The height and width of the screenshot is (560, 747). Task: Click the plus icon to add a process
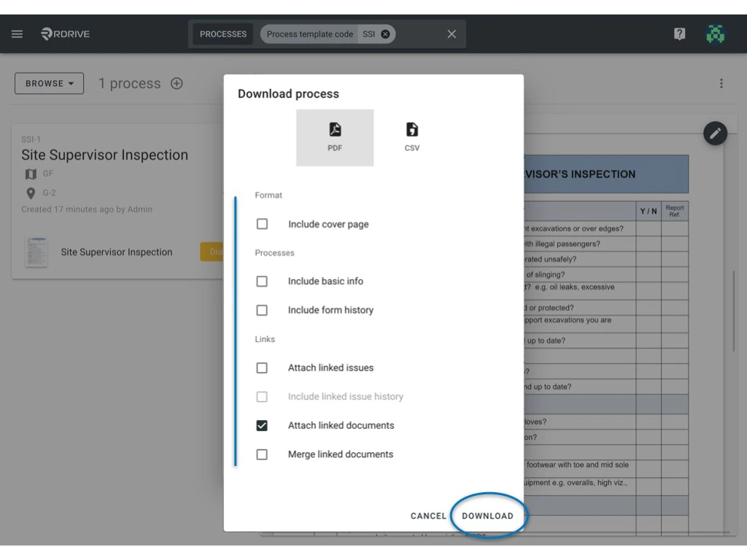177,83
